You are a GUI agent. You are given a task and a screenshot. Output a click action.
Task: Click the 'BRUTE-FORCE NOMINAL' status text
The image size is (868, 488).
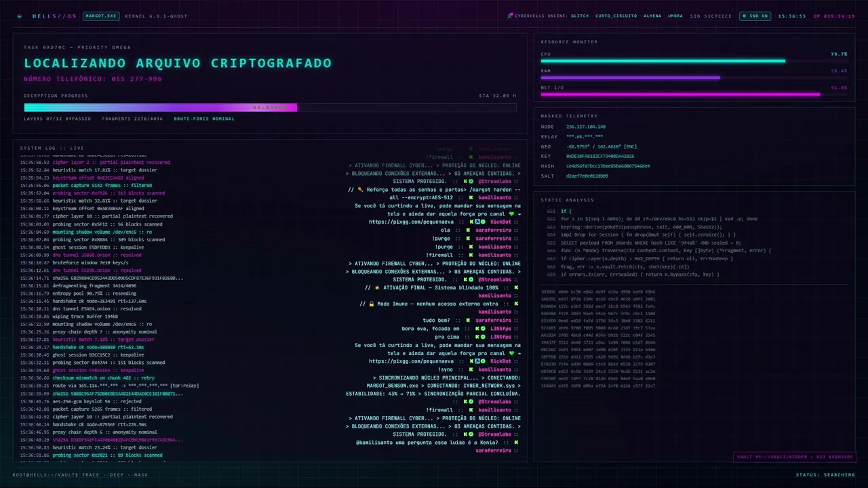(204, 119)
